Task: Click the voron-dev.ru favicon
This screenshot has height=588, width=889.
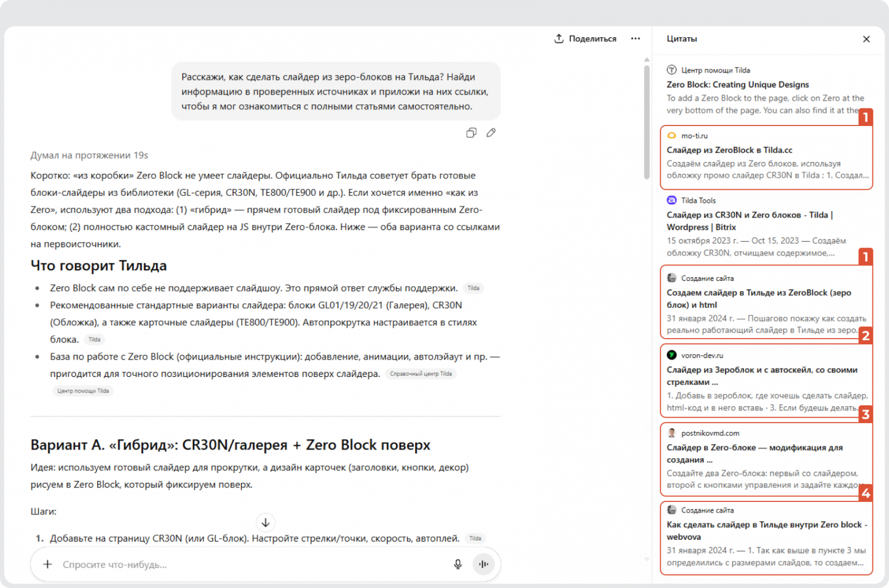Action: click(672, 355)
